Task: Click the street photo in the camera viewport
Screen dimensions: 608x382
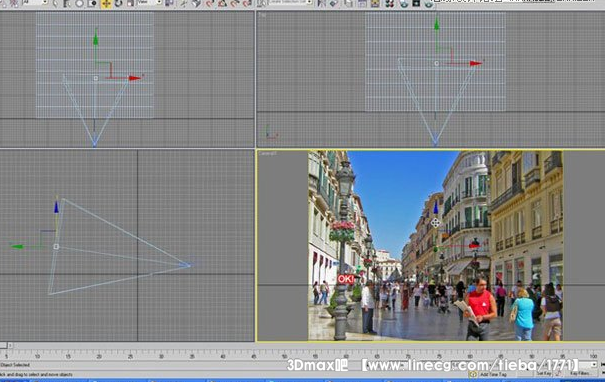Action: 435,245
